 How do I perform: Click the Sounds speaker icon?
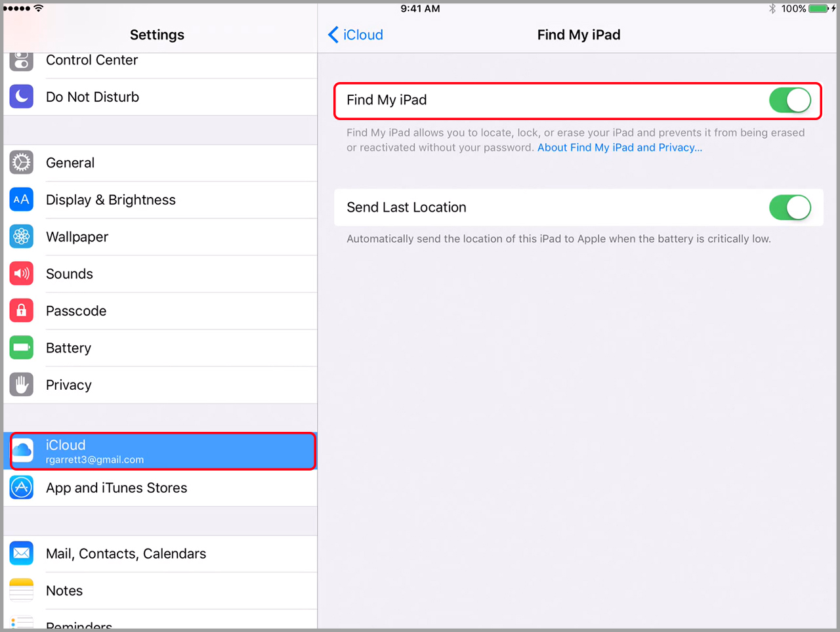click(x=21, y=274)
